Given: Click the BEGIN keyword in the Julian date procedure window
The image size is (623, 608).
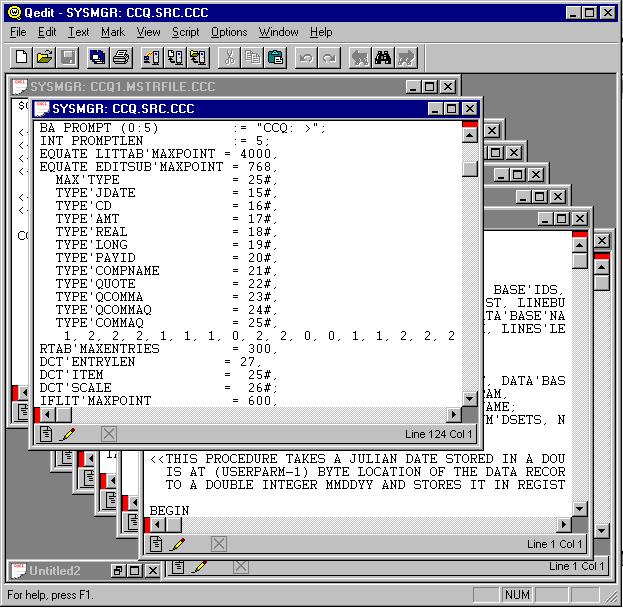Looking at the screenshot, I should [169, 511].
